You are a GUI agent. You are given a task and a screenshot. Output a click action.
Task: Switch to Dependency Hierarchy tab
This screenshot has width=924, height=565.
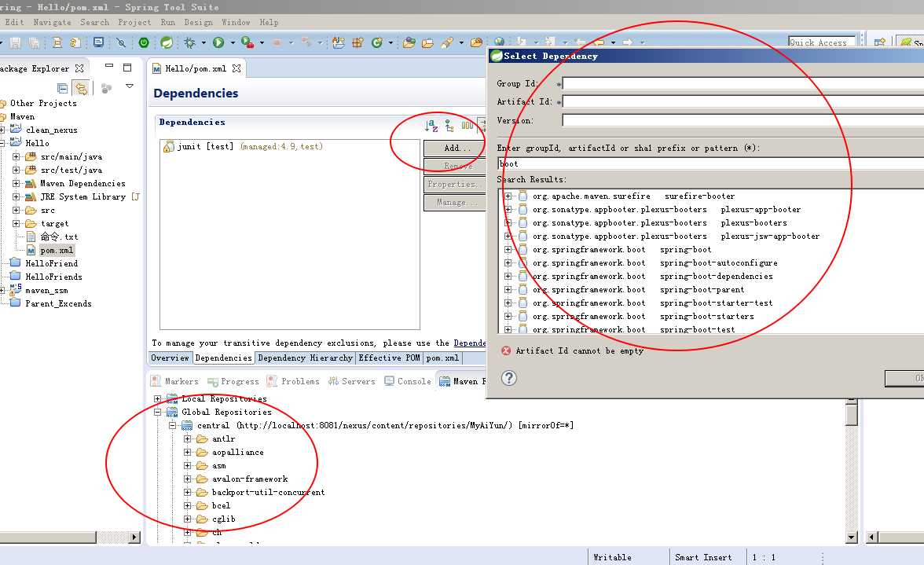tap(305, 358)
